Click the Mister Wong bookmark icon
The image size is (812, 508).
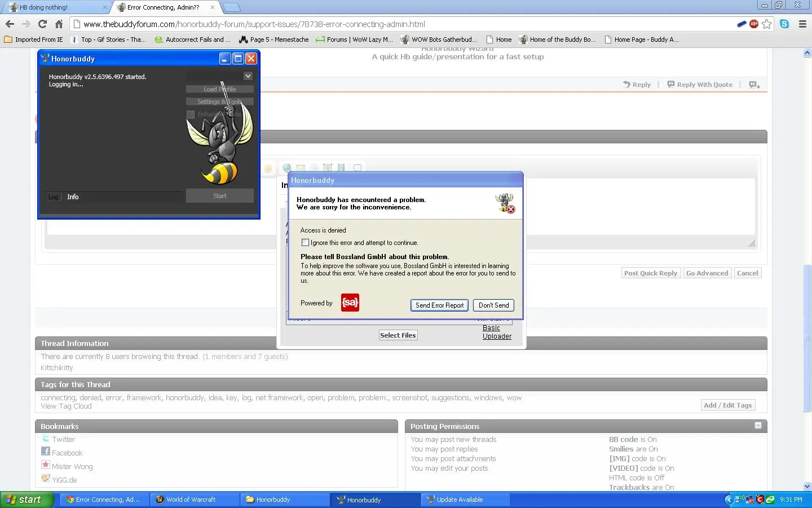tap(46, 465)
